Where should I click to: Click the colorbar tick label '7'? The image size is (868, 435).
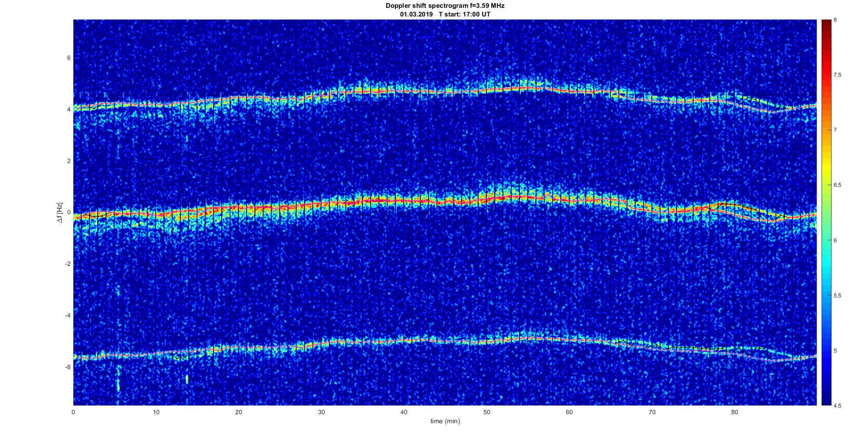(x=835, y=130)
